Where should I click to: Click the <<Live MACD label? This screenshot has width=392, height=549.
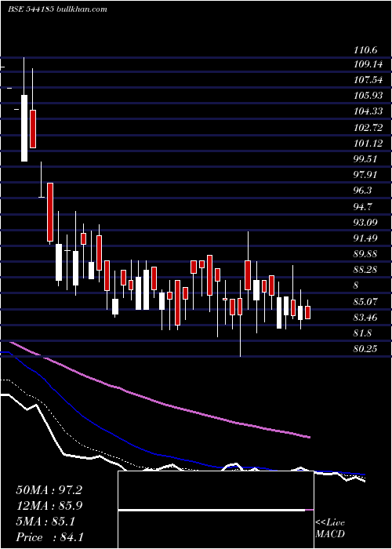coord(330,529)
